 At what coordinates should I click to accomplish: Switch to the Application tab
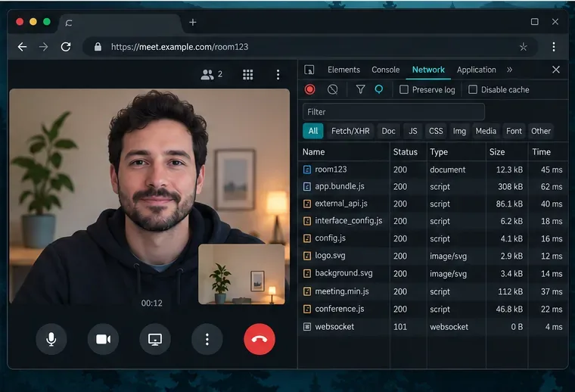tap(477, 70)
